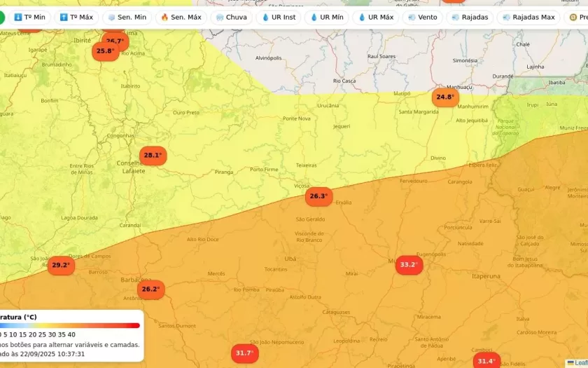Display the Vento wind layer
This screenshot has width=588, height=368.
pyautogui.click(x=423, y=17)
